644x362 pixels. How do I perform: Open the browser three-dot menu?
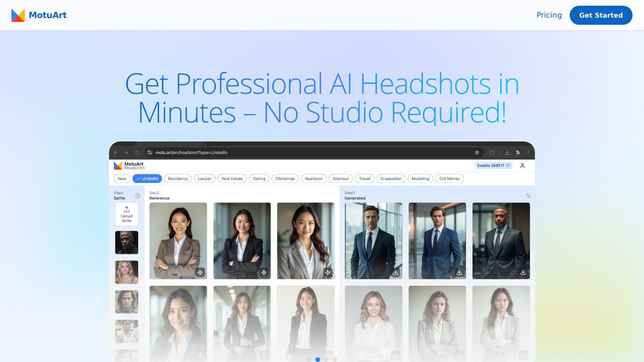click(528, 152)
